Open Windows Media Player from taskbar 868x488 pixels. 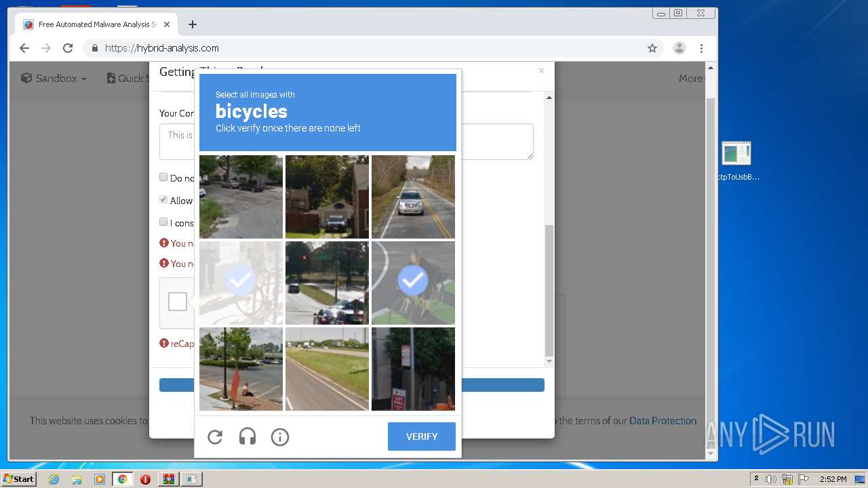pos(100,479)
